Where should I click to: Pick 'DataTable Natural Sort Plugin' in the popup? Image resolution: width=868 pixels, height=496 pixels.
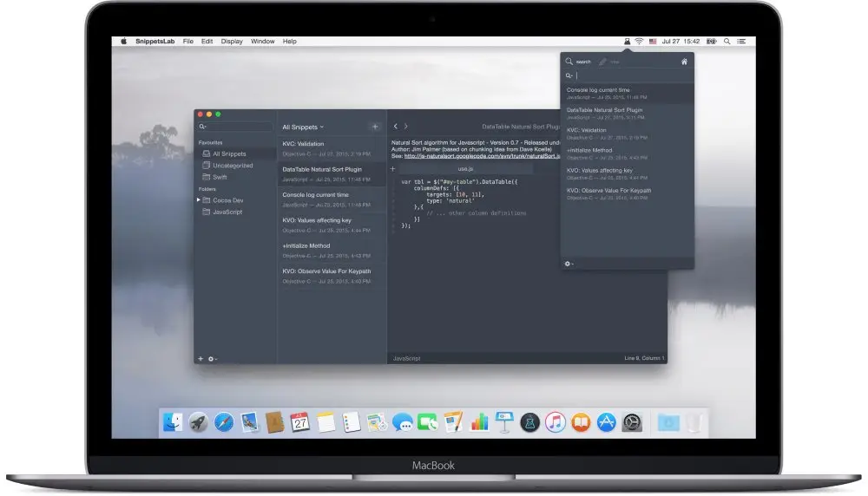coord(628,114)
